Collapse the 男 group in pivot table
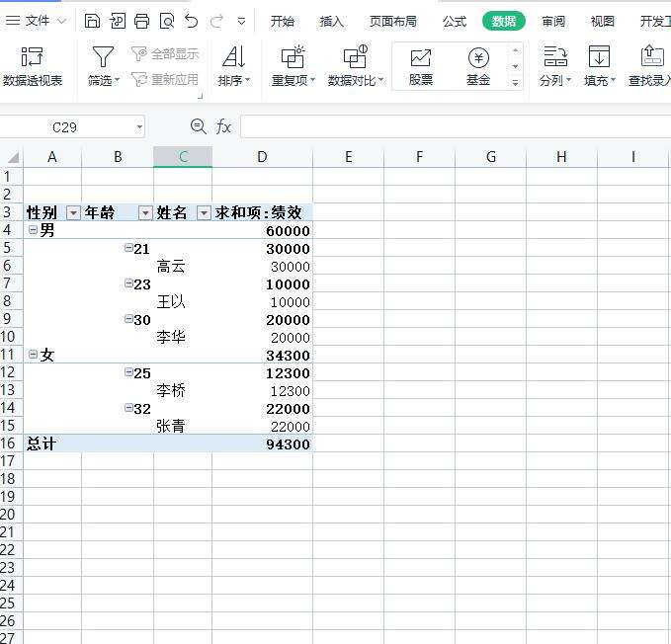The width and height of the screenshot is (671, 644). pos(33,230)
